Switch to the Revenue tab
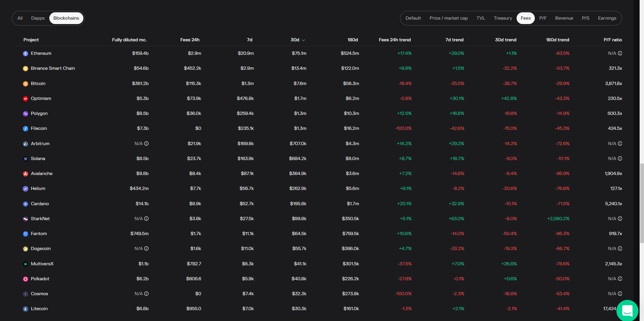The height and width of the screenshot is (321, 644). pyautogui.click(x=564, y=18)
